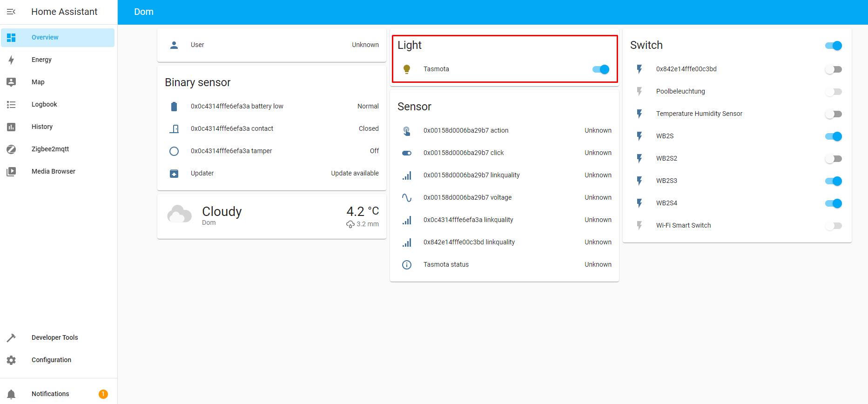Go to the Map page
The image size is (868, 404).
point(58,82)
